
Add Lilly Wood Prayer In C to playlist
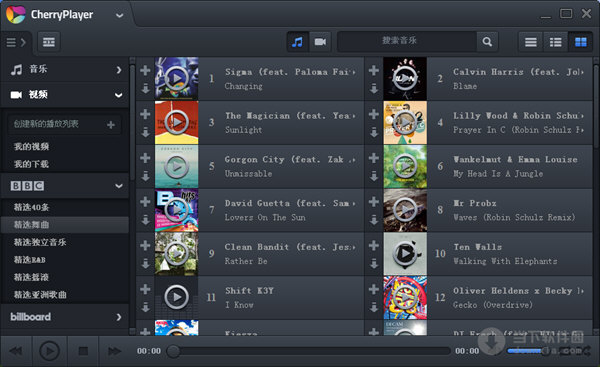[x=373, y=114]
